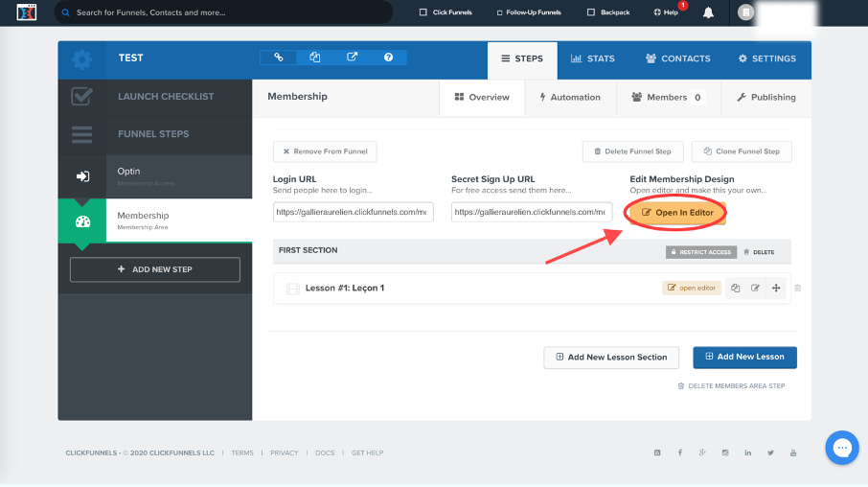Click the Facebook footer icon
The width and height of the screenshot is (868, 487).
pyautogui.click(x=680, y=452)
